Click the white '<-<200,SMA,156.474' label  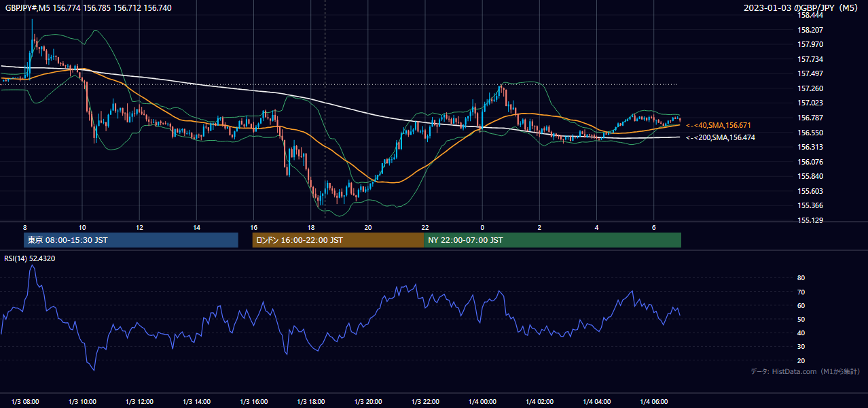click(x=720, y=137)
